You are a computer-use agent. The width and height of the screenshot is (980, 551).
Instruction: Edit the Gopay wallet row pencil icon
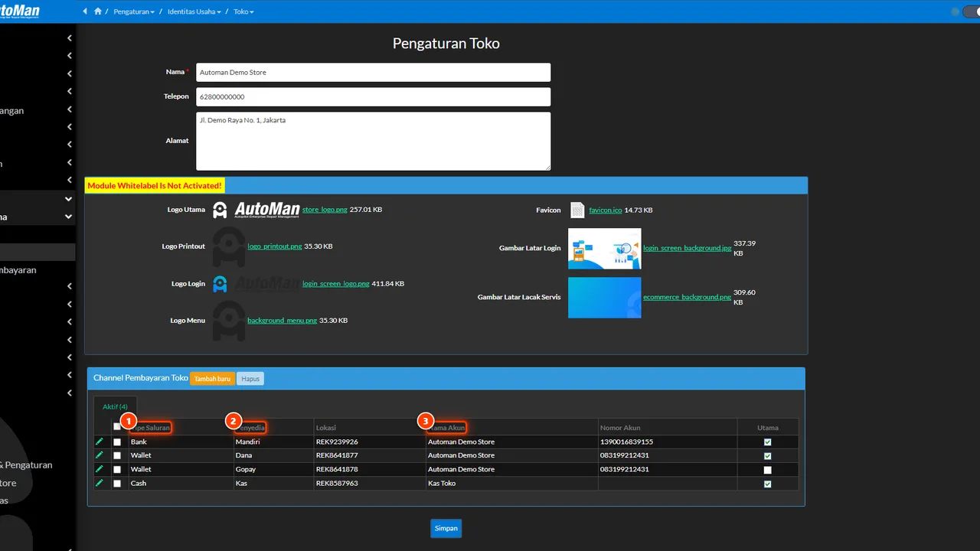click(99, 469)
